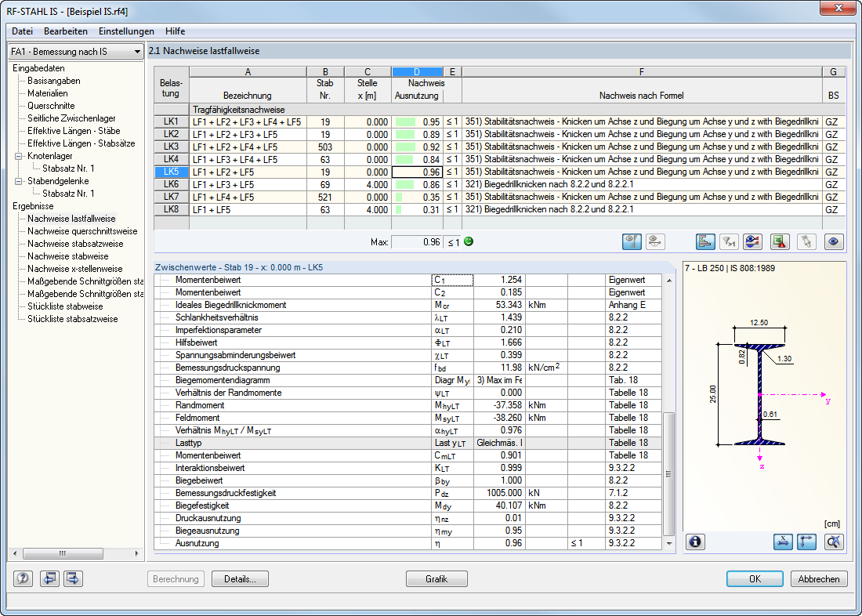This screenshot has width=862, height=616.
Task: Click the Abbrechen button
Action: coord(819,578)
